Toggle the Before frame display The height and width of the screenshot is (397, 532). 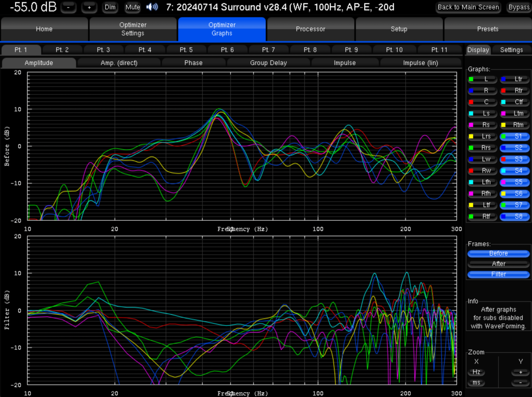coord(498,253)
